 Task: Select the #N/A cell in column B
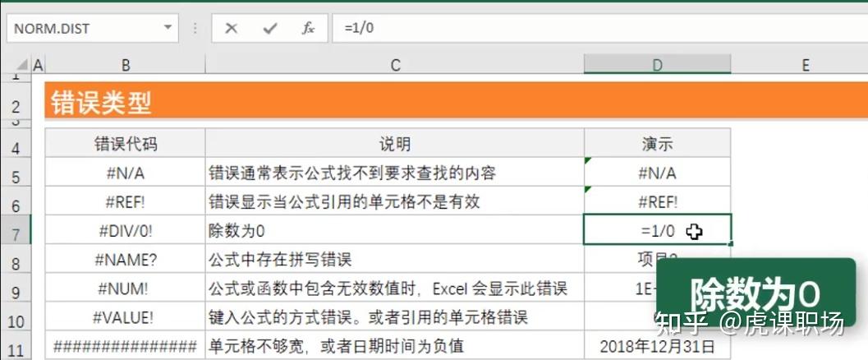pos(125,173)
